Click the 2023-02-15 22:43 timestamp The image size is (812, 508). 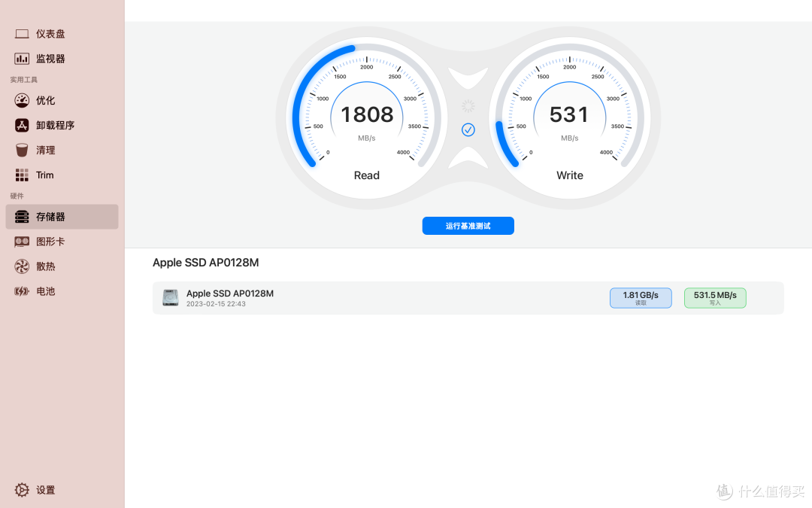[216, 304]
